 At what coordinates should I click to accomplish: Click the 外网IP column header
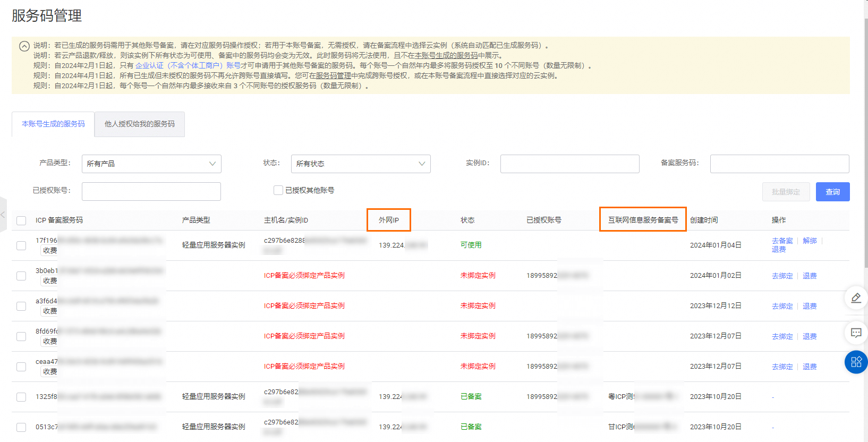coord(388,220)
